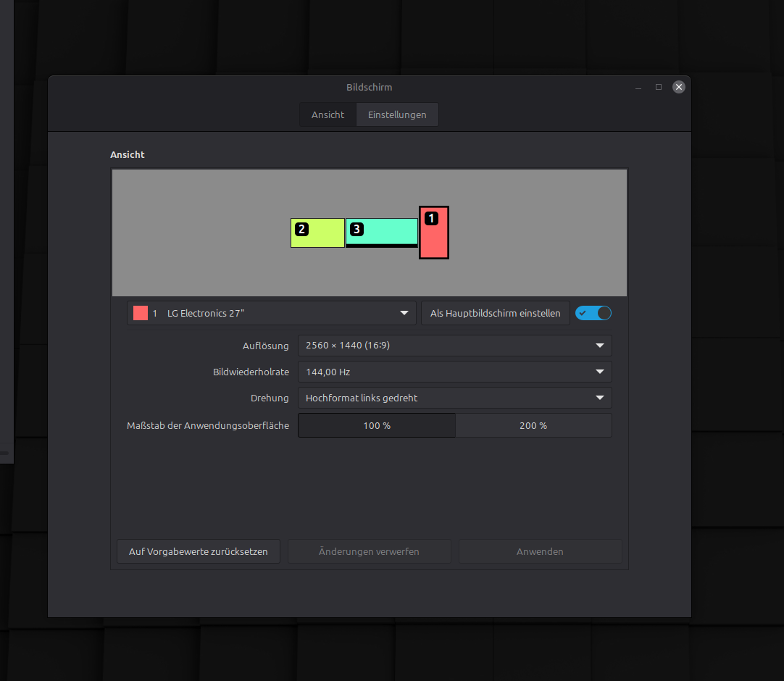Viewport: 784px width, 681px height.
Task: Minimize the Bildschirm window
Action: [638, 88]
